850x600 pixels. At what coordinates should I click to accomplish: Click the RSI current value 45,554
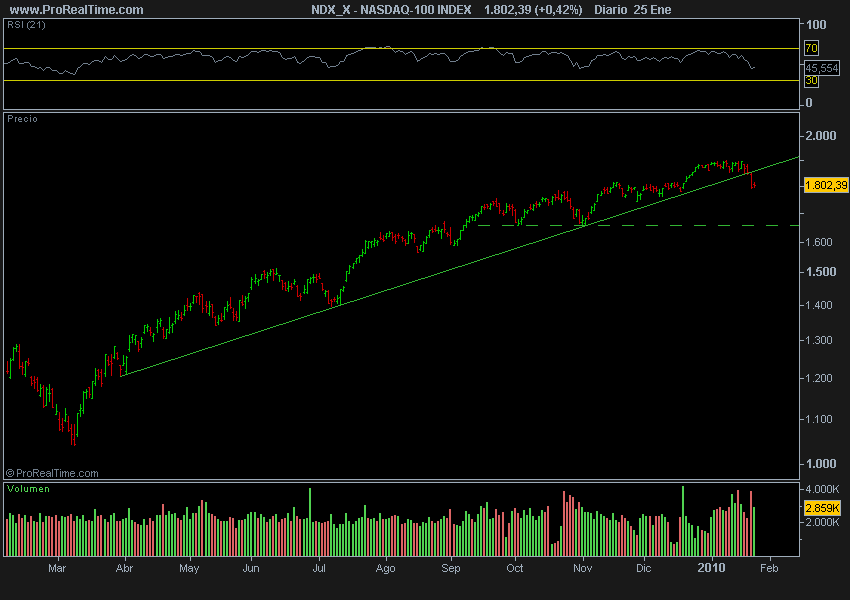[822, 68]
